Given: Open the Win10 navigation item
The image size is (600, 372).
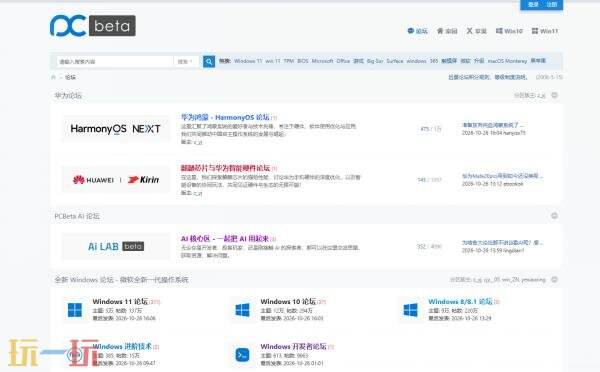Looking at the screenshot, I should (x=509, y=31).
